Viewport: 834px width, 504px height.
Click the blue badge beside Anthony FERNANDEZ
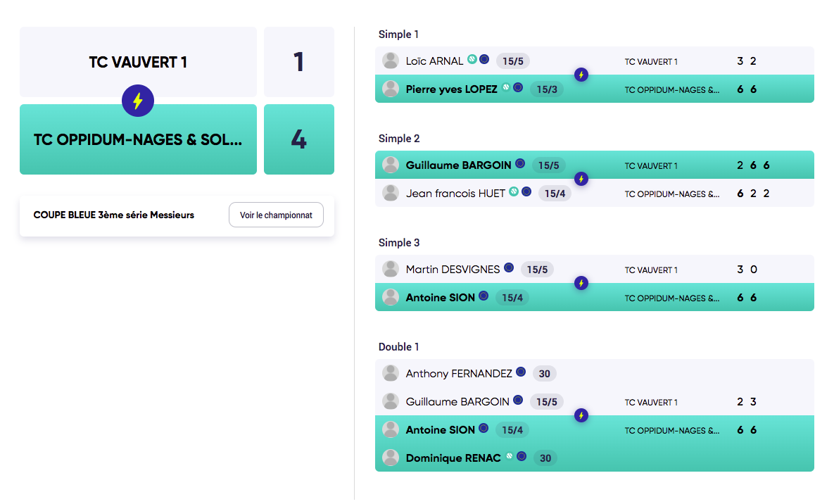[x=522, y=372]
